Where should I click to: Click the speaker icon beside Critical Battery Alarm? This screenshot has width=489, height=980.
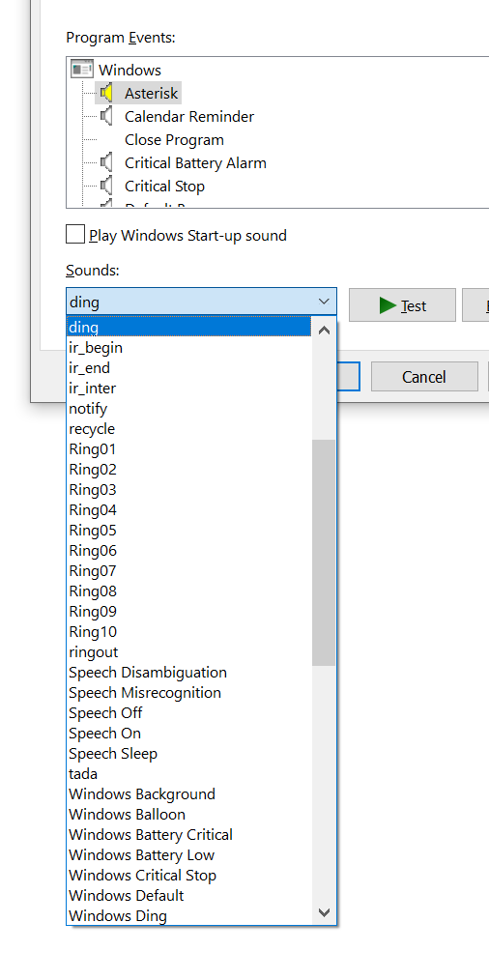coord(106,163)
